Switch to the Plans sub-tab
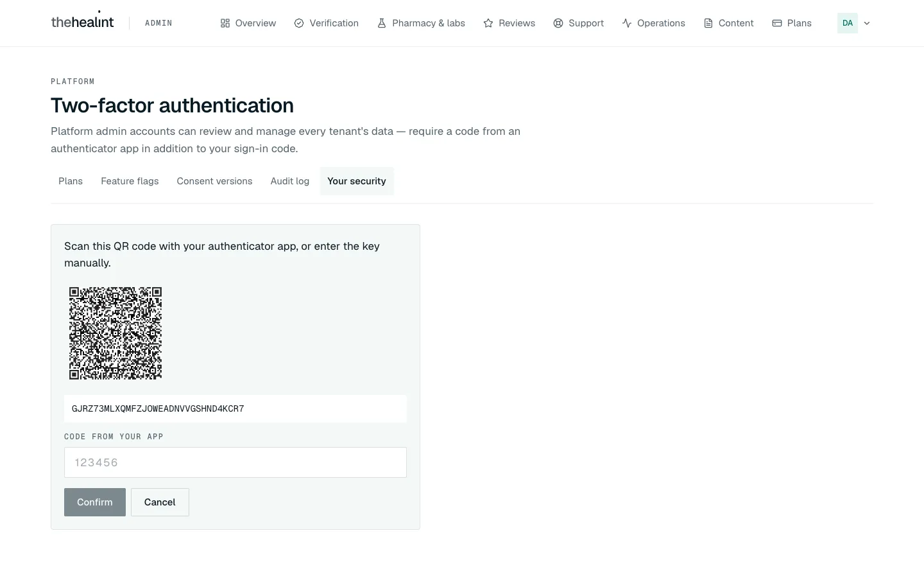Screen dimensions: 924x578 (x=71, y=181)
